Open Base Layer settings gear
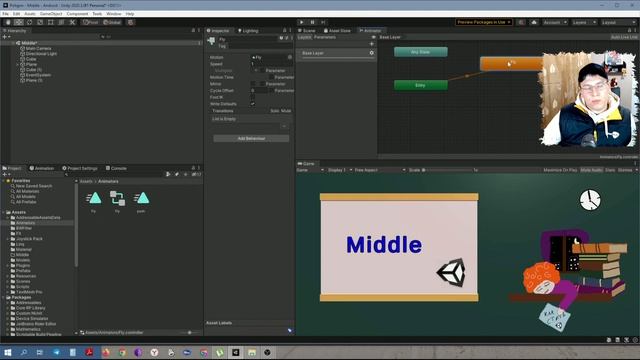This screenshot has height=360, width=640. (x=371, y=53)
